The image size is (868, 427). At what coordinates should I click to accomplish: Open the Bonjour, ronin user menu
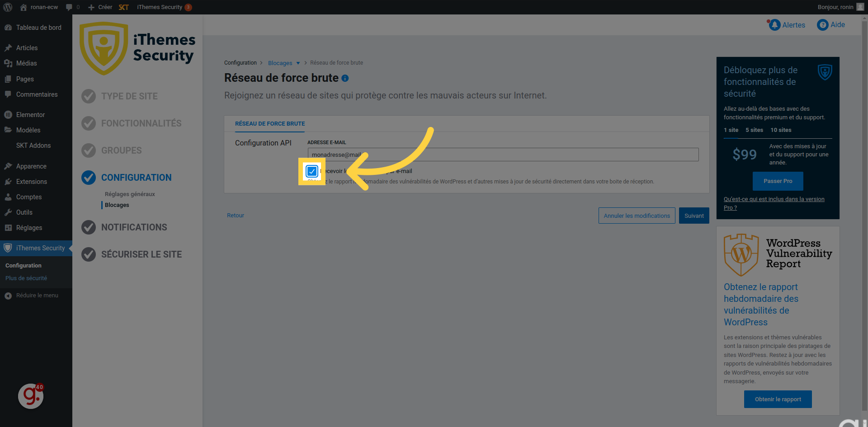(840, 7)
